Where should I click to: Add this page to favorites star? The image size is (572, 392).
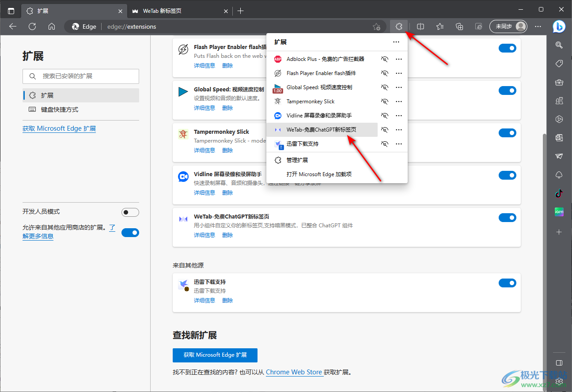pyautogui.click(x=376, y=26)
